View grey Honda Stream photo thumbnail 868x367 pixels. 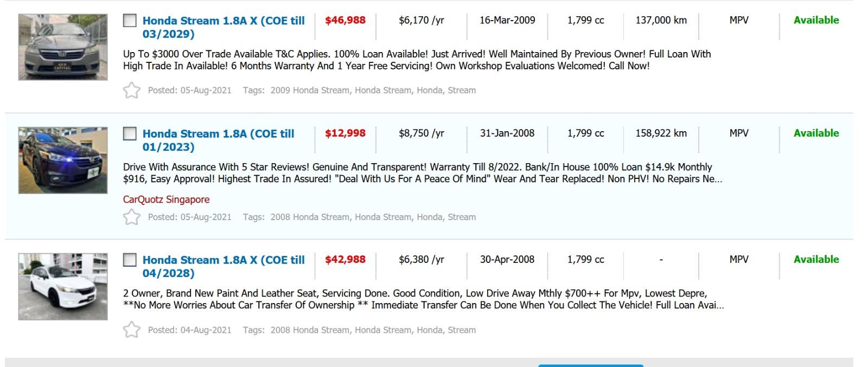coord(63,47)
